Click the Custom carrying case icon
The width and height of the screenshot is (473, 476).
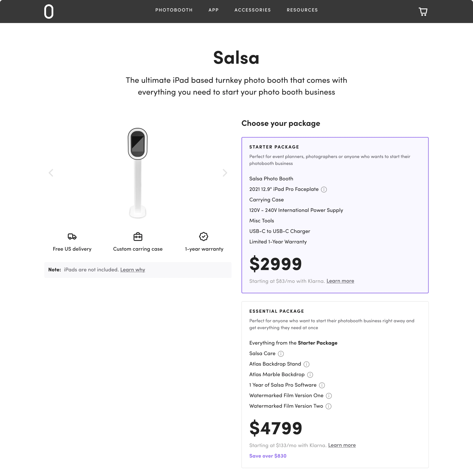138,236
